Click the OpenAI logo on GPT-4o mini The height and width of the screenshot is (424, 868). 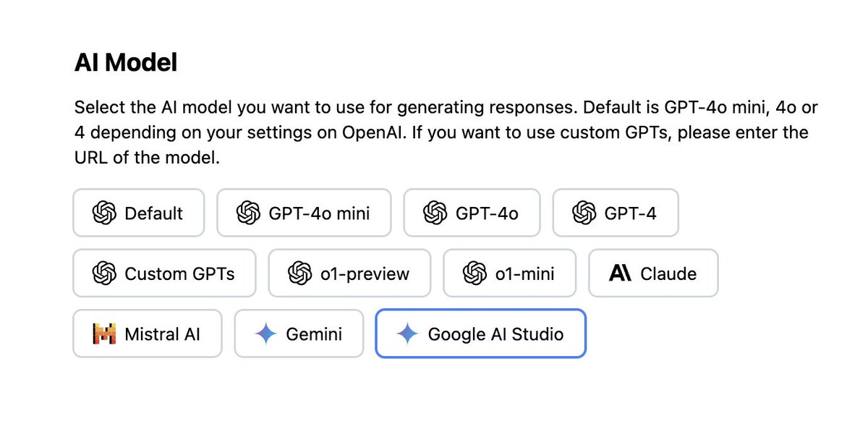coord(248,213)
